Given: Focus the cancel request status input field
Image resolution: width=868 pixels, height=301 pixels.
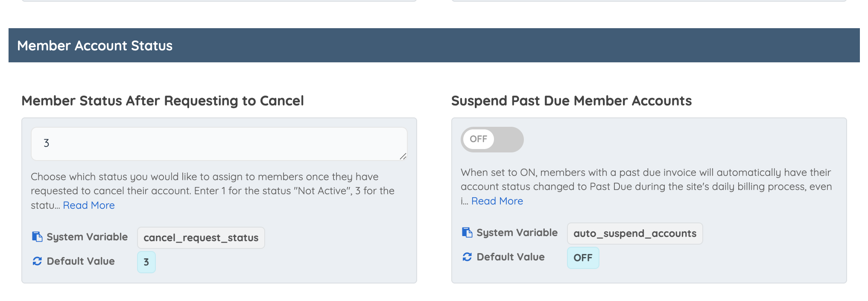Looking at the screenshot, I should tap(219, 144).
